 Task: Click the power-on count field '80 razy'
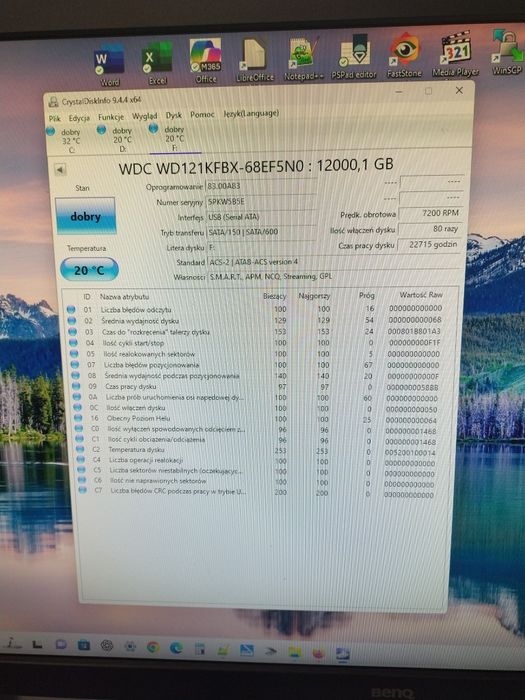[x=429, y=229]
